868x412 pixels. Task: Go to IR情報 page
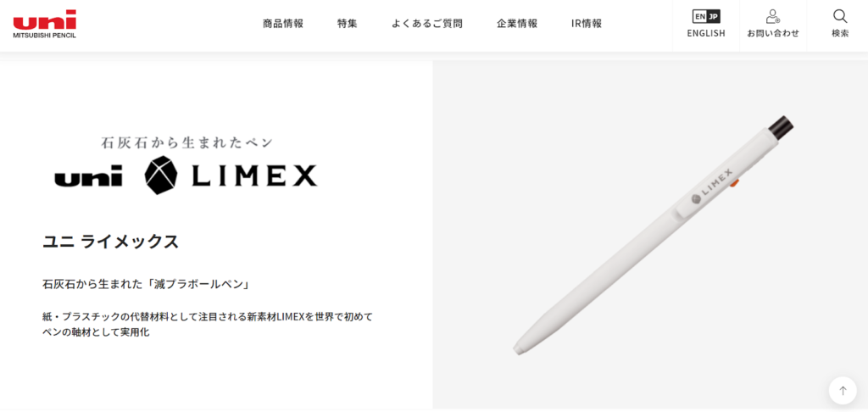coord(587,24)
